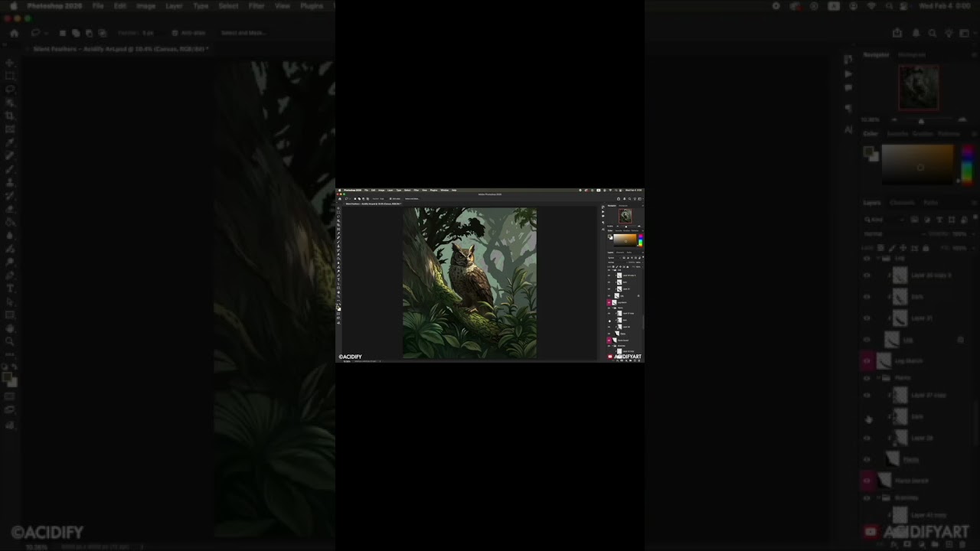Open the Filter menu in the dimmed backdrop menu bar
The width and height of the screenshot is (980, 551).
click(x=256, y=5)
